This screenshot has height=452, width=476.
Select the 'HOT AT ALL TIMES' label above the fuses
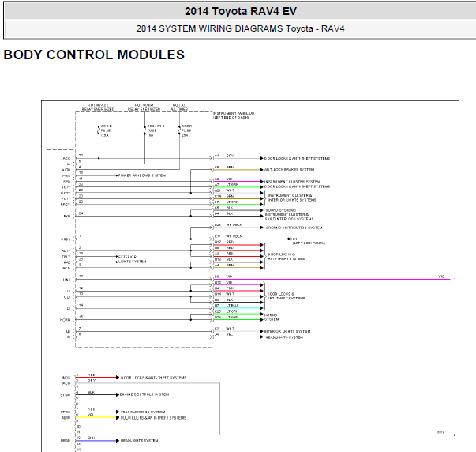coord(179,107)
